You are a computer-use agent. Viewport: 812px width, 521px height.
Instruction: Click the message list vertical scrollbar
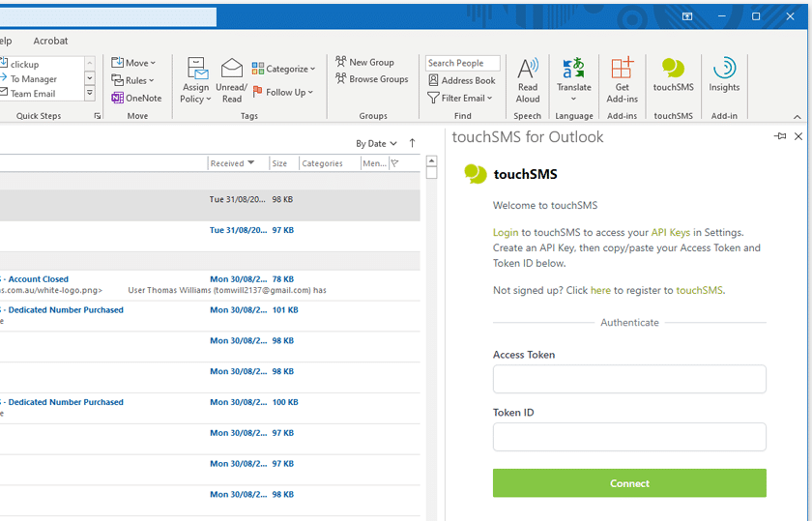click(431, 338)
